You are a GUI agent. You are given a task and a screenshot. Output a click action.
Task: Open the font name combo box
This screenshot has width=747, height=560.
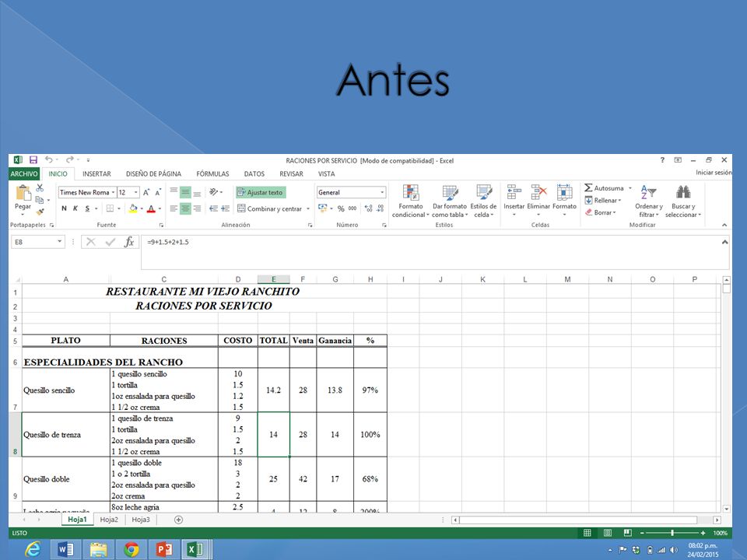[87, 192]
